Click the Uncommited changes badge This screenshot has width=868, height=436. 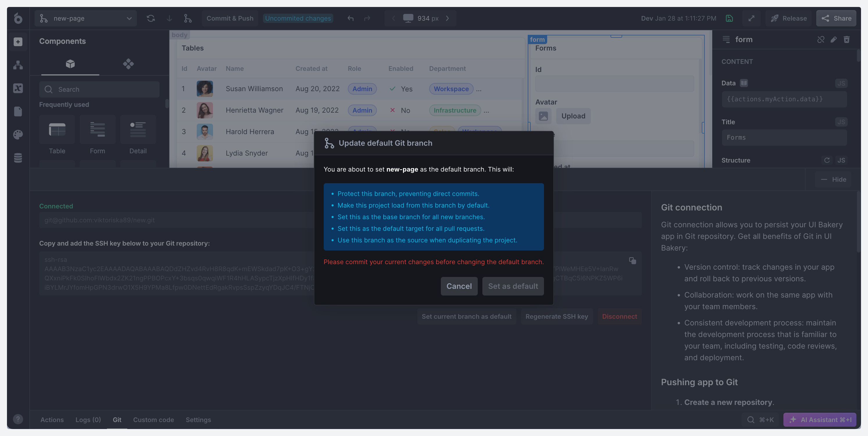(x=298, y=18)
